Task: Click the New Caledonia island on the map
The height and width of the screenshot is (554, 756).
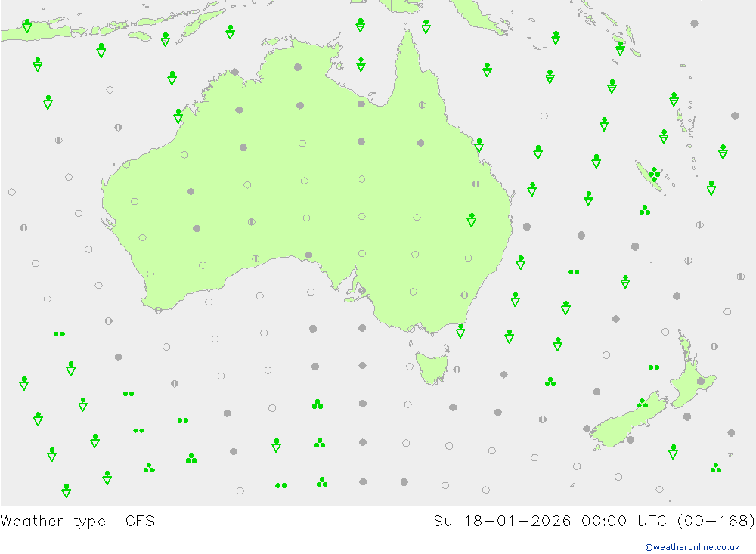Action: [649, 176]
